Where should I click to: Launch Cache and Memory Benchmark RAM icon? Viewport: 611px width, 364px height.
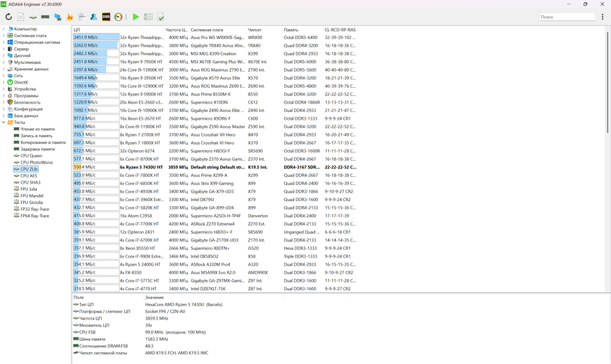click(x=45, y=17)
